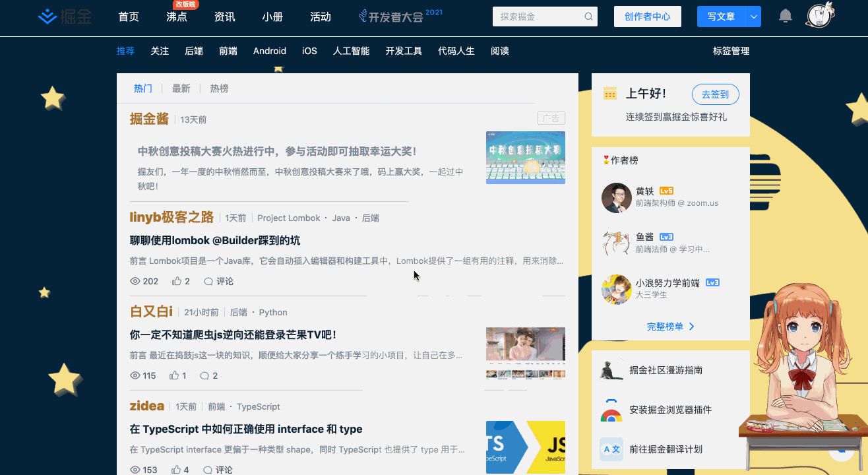868x475 pixels.
Task: Open comments icon showing 2
Action: pyautogui.click(x=204, y=375)
